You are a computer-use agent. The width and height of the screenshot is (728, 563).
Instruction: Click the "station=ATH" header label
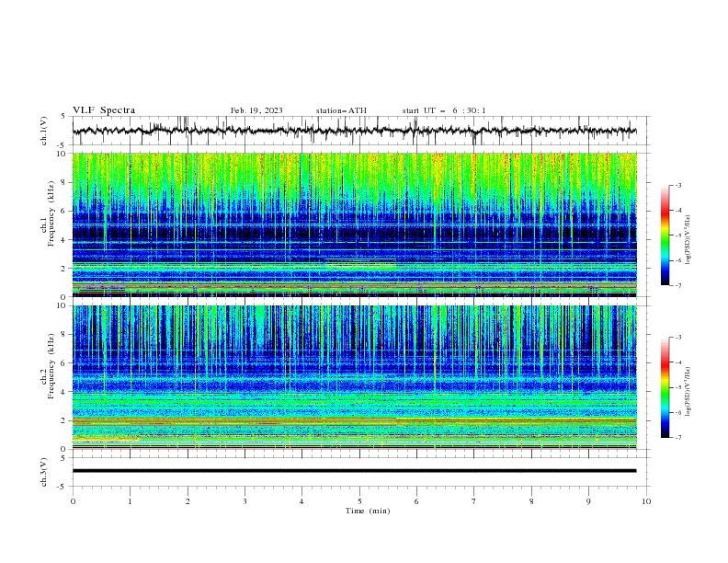341,110
